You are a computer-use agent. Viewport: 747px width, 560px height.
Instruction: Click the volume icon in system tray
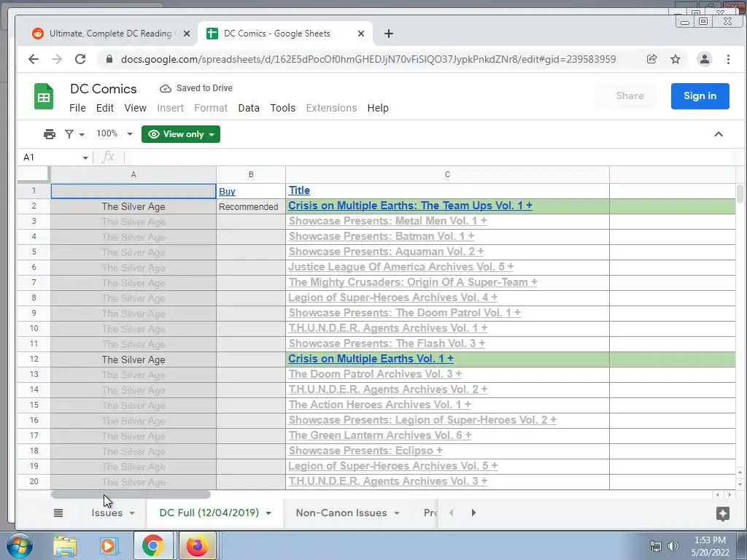673,546
